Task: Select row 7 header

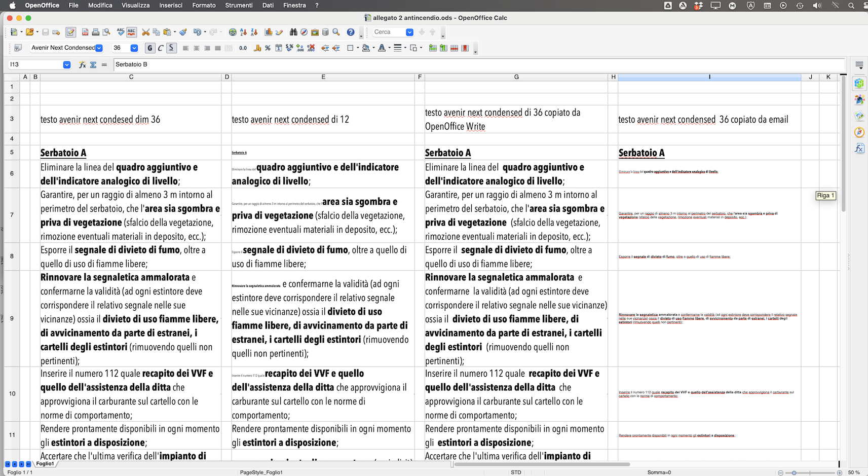Action: (x=12, y=215)
